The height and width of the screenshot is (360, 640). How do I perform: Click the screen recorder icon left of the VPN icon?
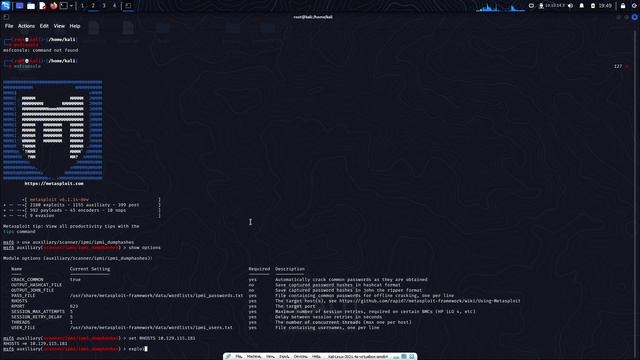[531, 6]
